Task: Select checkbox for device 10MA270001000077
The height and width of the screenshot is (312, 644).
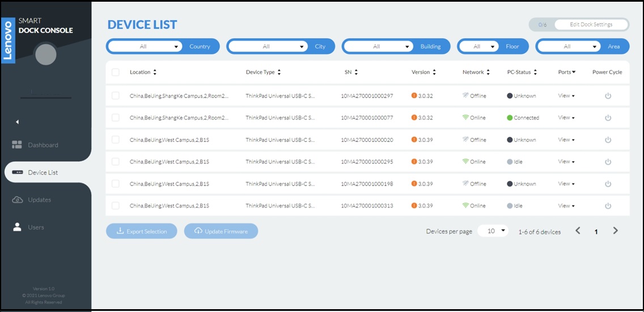Action: coord(116,117)
